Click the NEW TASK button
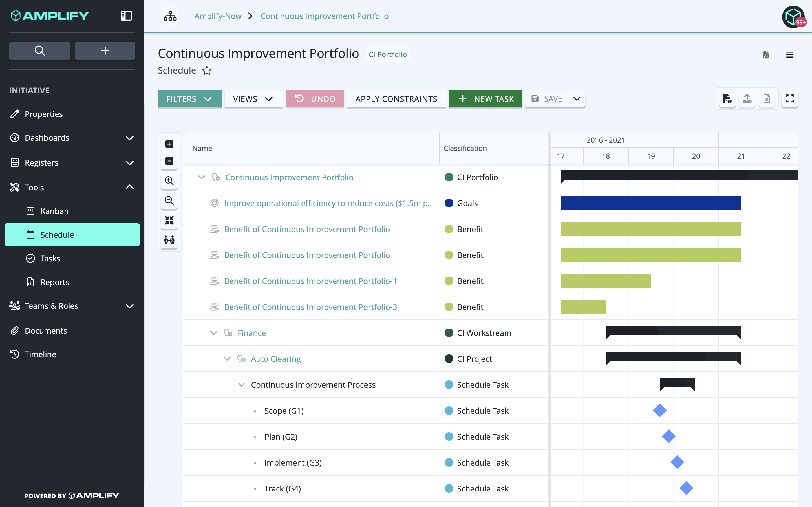The image size is (812, 507). (486, 99)
